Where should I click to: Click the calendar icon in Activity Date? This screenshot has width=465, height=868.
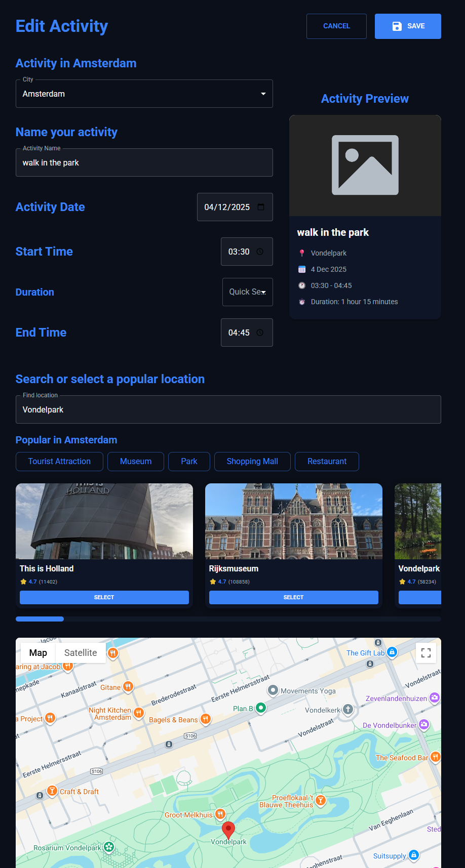pyautogui.click(x=261, y=207)
